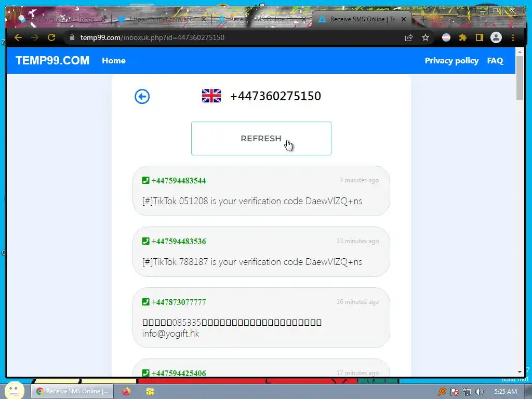Screen dimensions: 532x399
Task: Click sender number +447594425406
Action: (x=179, y=373)
